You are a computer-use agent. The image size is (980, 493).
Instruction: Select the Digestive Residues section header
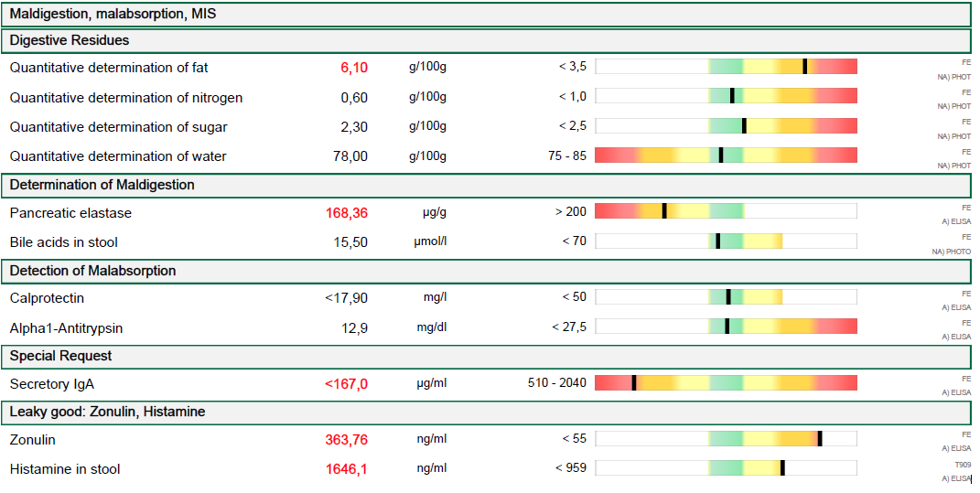point(70,41)
